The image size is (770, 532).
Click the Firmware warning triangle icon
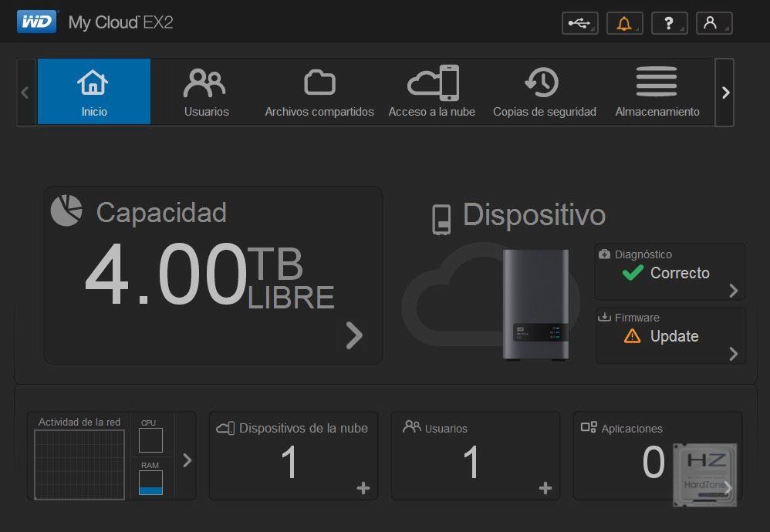click(x=632, y=336)
